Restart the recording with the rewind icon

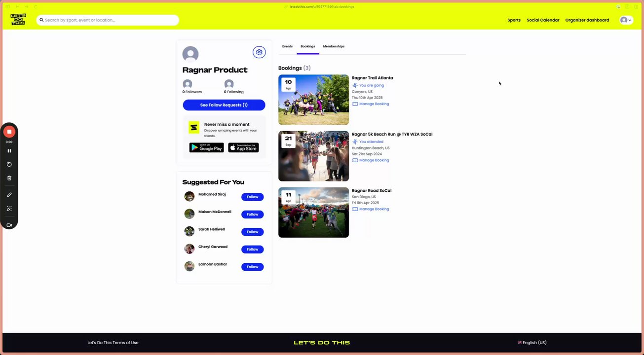coord(9,164)
